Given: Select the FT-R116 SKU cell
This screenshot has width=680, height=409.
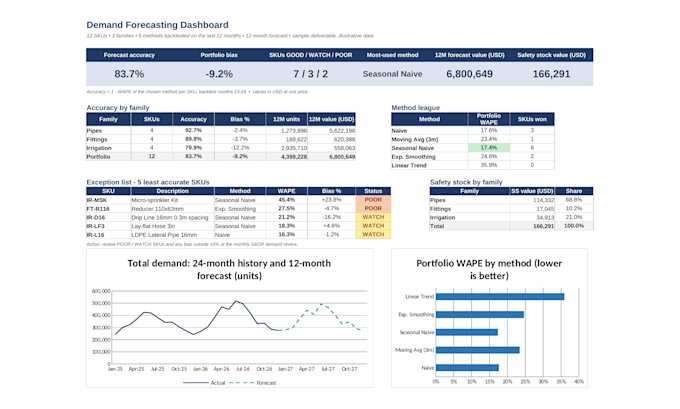Looking at the screenshot, I should pos(108,208).
